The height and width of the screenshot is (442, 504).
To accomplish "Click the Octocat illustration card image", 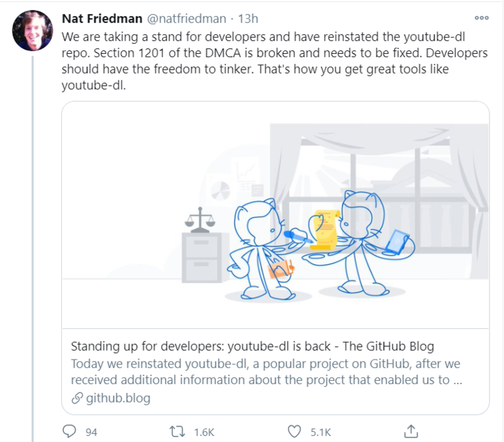I will 275,215.
